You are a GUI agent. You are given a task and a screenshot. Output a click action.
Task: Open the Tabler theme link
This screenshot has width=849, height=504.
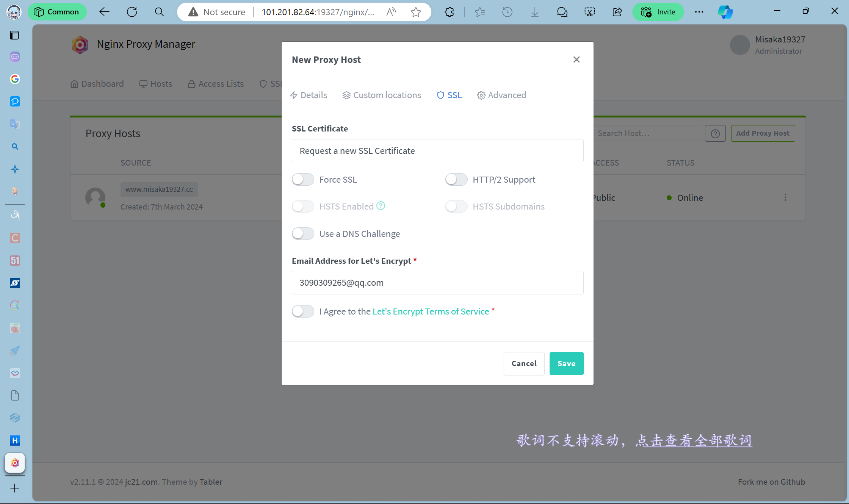click(x=211, y=482)
